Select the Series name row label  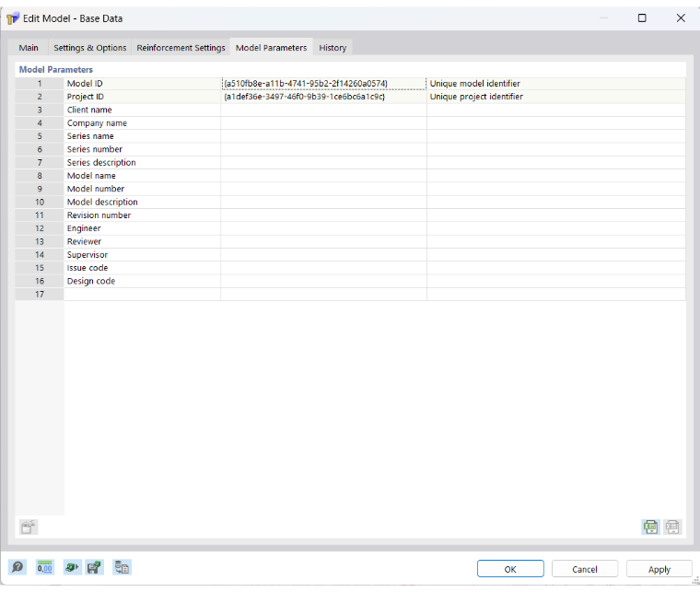tap(143, 136)
